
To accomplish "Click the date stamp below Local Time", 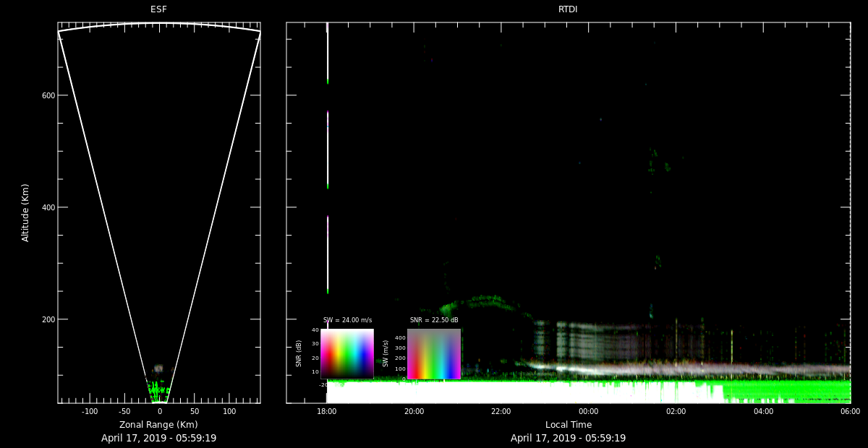I will [x=568, y=438].
